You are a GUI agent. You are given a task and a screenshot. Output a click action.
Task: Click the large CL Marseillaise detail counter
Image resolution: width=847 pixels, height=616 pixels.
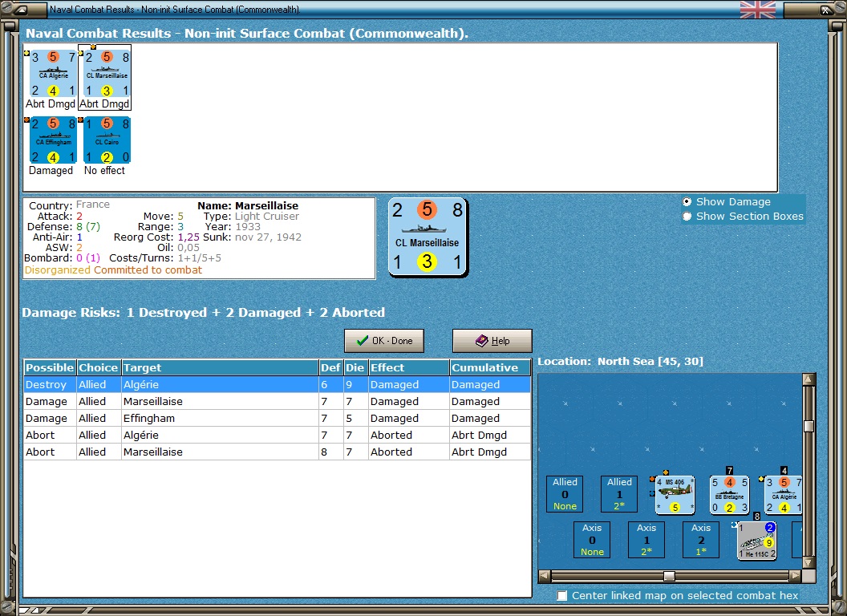(x=428, y=237)
